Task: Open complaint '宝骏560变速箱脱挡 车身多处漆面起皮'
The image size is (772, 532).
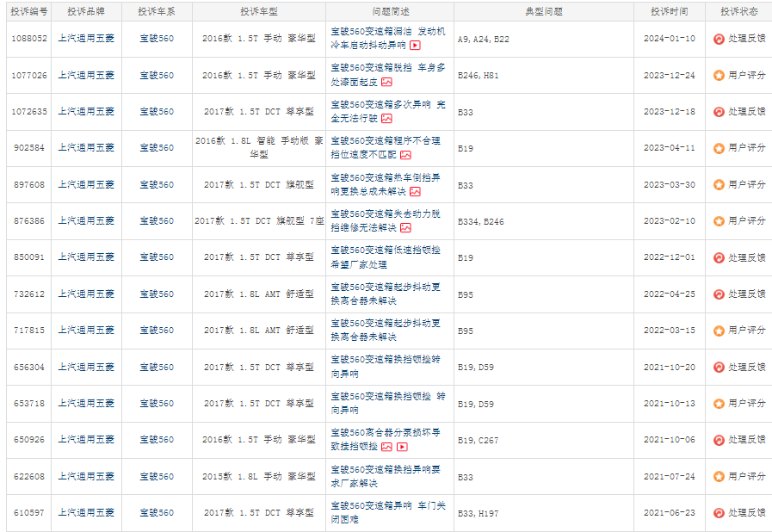Action: tap(388, 75)
